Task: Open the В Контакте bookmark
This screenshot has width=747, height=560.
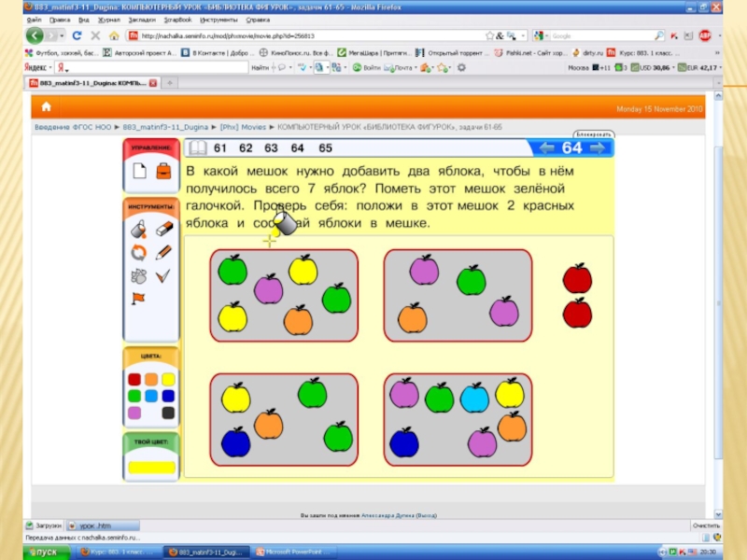Action: 218,53
